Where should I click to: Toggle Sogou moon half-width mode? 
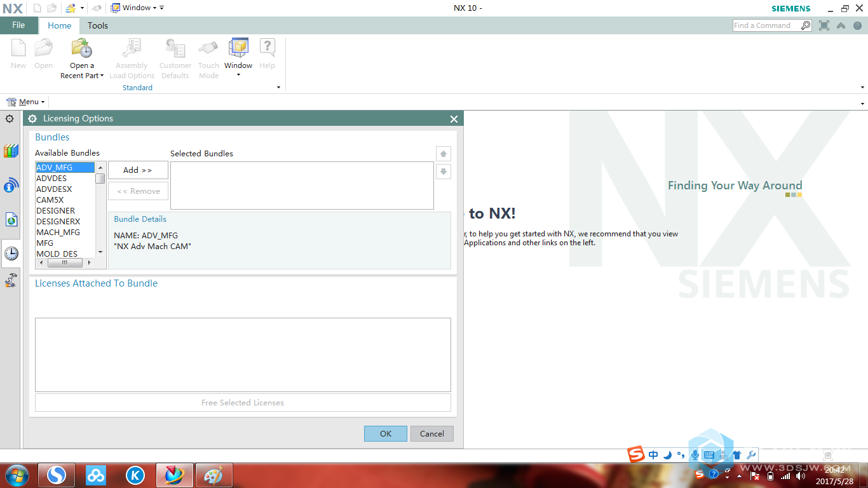click(667, 455)
